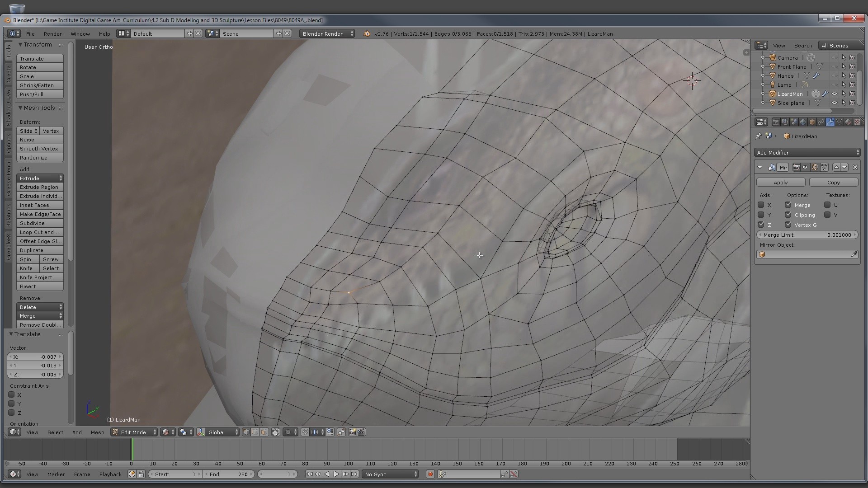Remove the Mirror modifier with X
This screenshot has width=868, height=488.
(855, 167)
